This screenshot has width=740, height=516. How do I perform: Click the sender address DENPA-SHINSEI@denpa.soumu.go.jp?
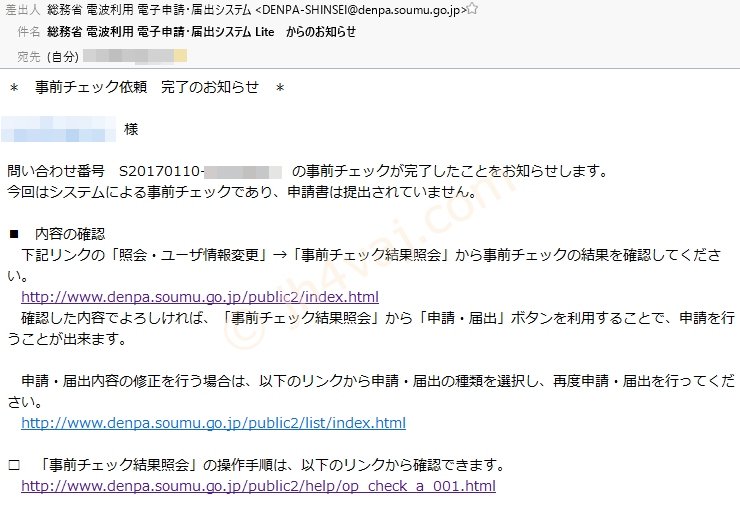[x=361, y=10]
